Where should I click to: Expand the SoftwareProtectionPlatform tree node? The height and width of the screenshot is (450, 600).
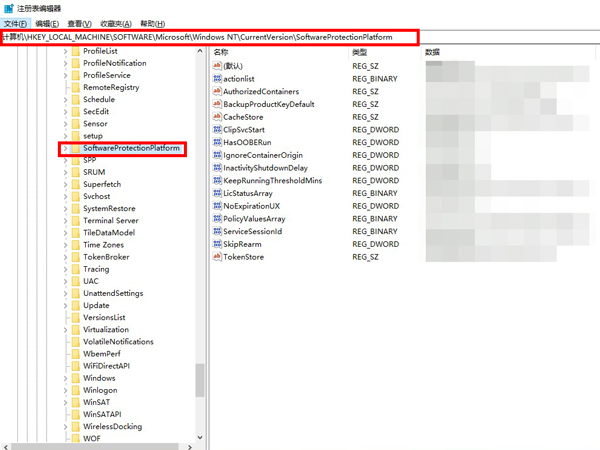click(x=65, y=148)
